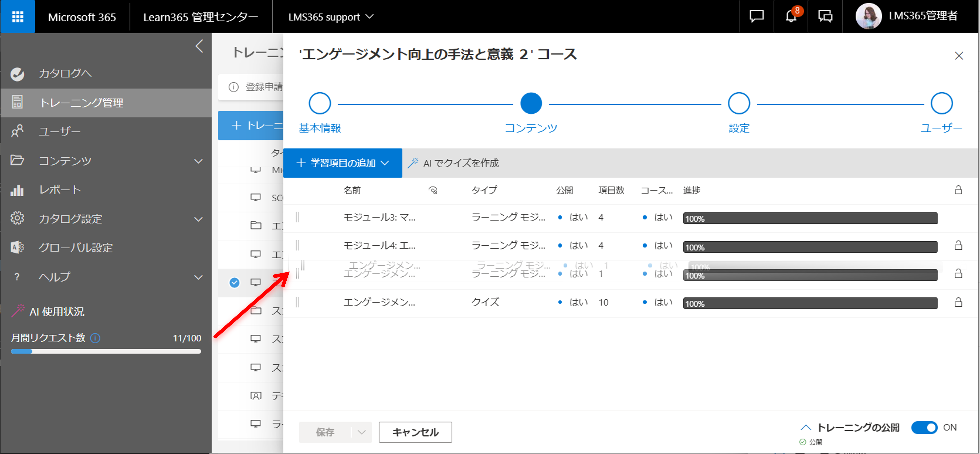Click the カタログ設定 gear icon
The height and width of the screenshot is (454, 980).
(x=17, y=218)
